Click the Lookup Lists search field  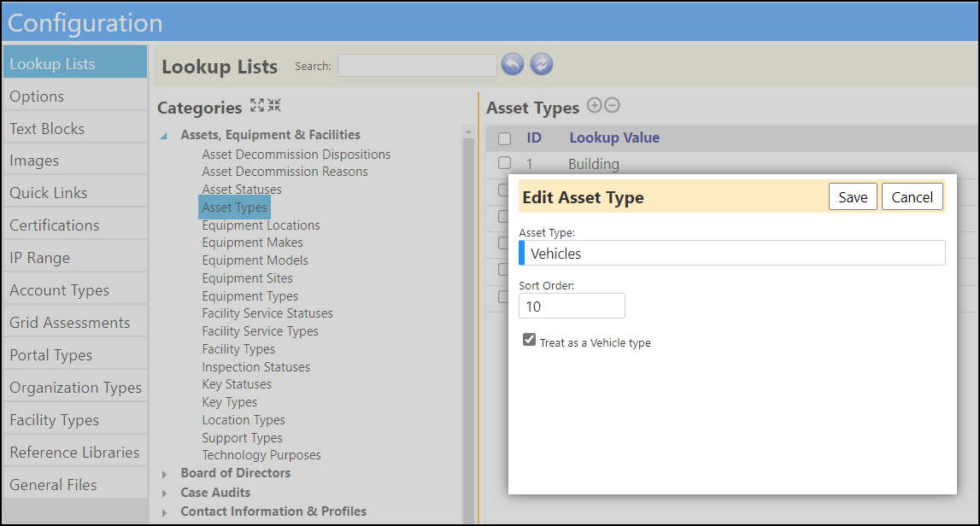(x=417, y=66)
